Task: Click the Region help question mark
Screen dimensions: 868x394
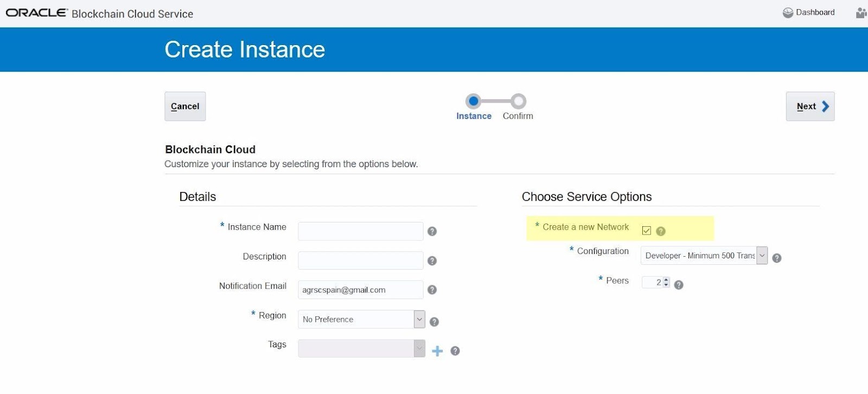Action: [x=434, y=322]
